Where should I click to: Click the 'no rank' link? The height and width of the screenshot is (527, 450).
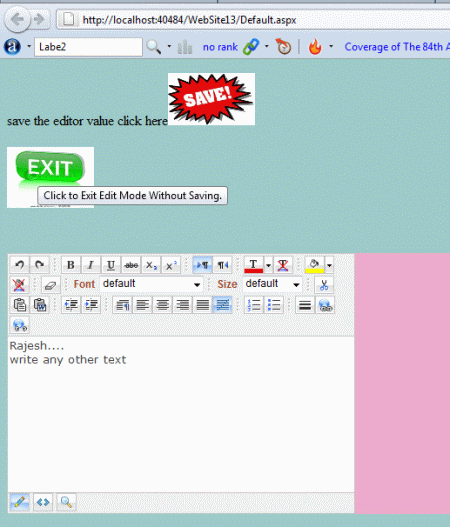coord(220,47)
